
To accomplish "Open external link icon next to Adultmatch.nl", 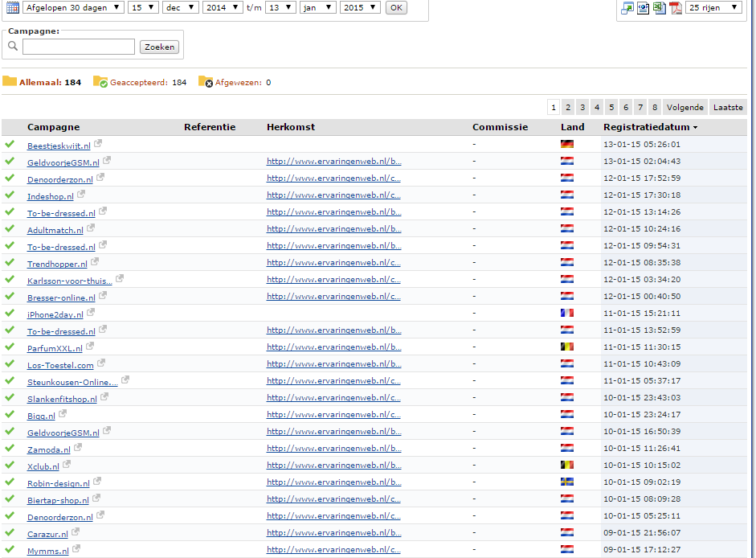I will [91, 228].
